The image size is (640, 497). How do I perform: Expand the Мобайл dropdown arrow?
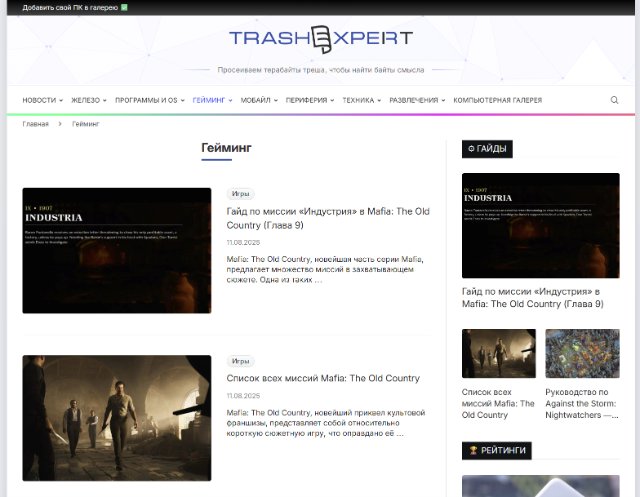(x=276, y=100)
